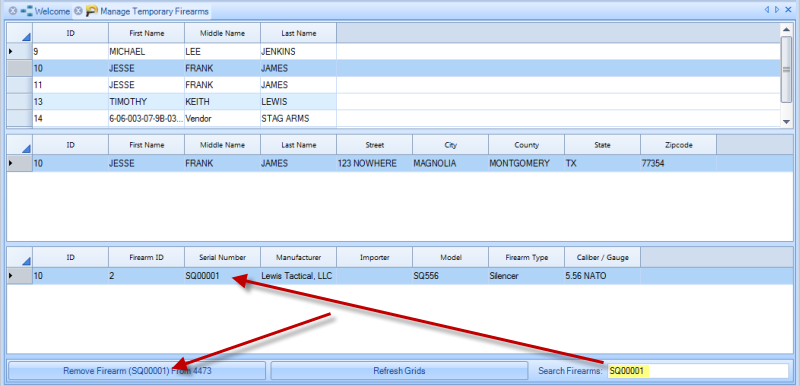Screen dimensions: 800x386
Task: Click row selector for ID 9 row
Action: [x=19, y=52]
